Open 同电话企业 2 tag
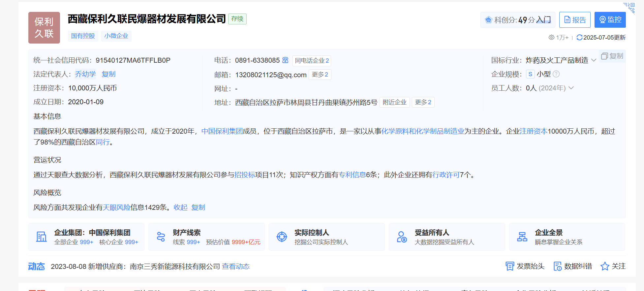This screenshot has width=644, height=291. [312, 61]
